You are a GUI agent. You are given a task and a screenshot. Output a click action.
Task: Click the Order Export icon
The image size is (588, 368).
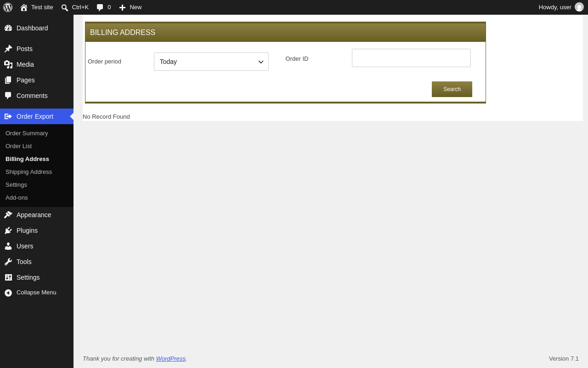point(8,116)
